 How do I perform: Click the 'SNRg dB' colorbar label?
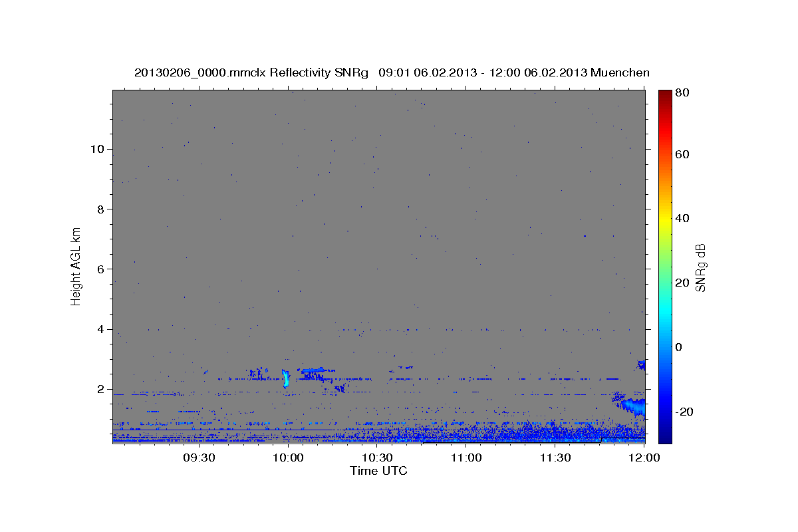[700, 267]
